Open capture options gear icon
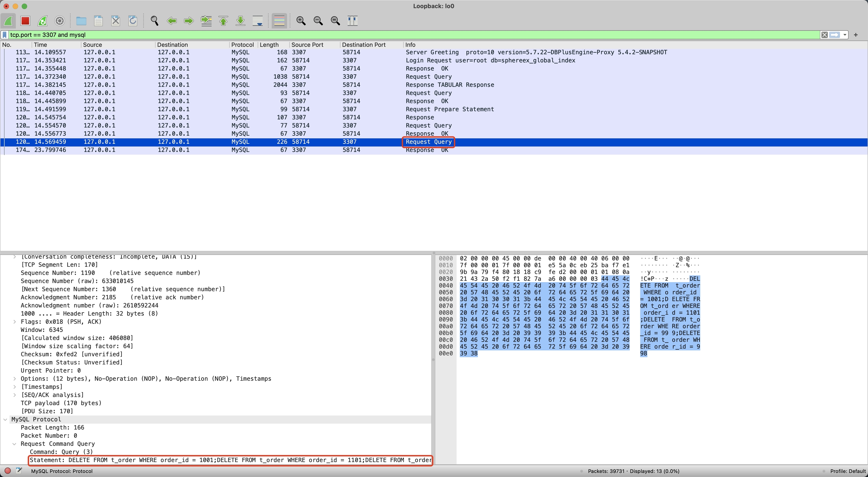868x477 pixels. [x=60, y=21]
